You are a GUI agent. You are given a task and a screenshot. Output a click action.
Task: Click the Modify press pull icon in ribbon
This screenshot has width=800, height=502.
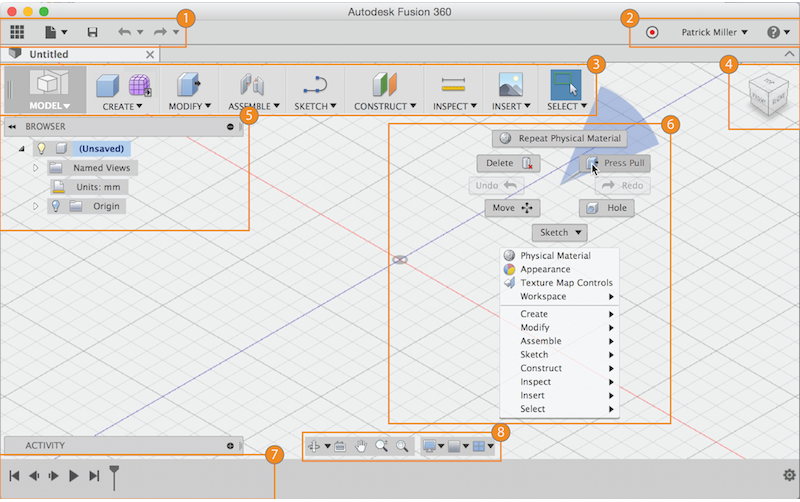[x=188, y=84]
